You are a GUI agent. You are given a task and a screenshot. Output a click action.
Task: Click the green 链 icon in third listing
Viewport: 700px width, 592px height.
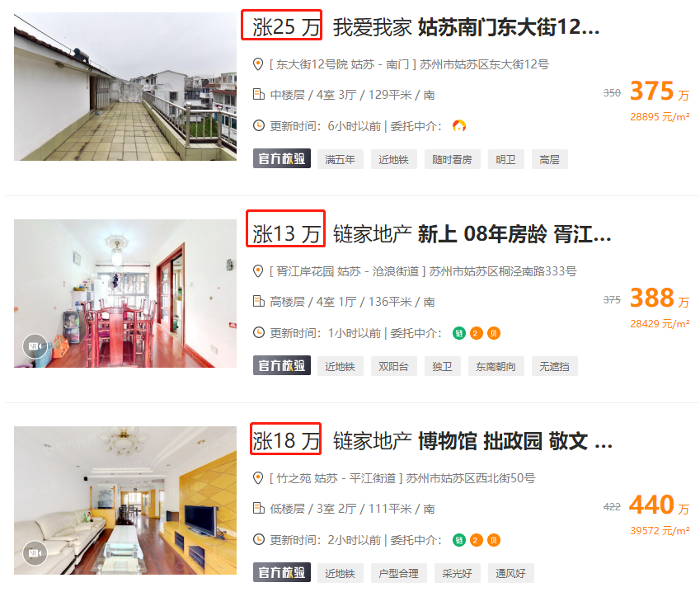point(459,540)
